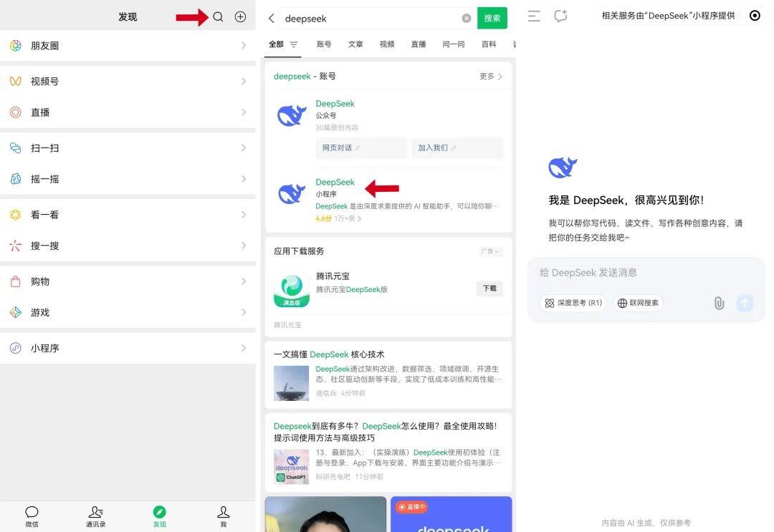Image resolution: width=774 pixels, height=532 pixels.
Task: Clear the deepseek search text
Action: (x=467, y=18)
